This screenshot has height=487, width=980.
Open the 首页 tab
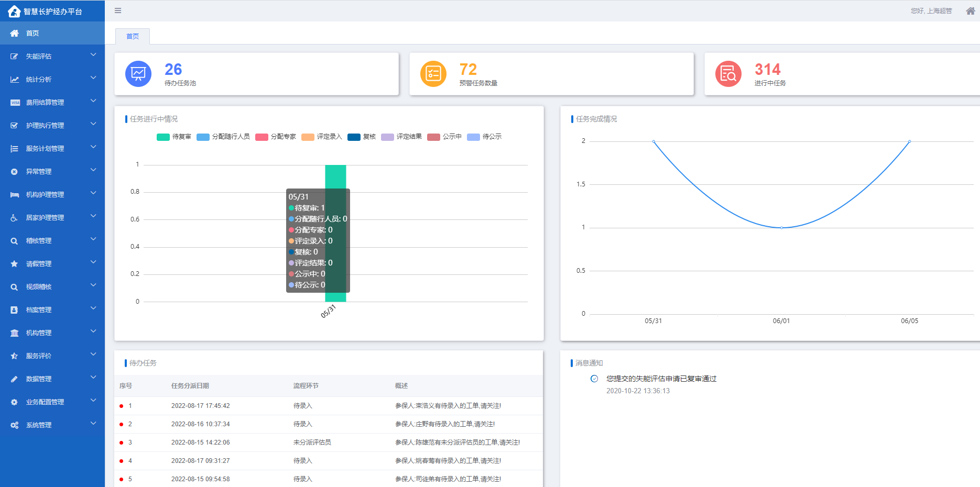[x=133, y=36]
